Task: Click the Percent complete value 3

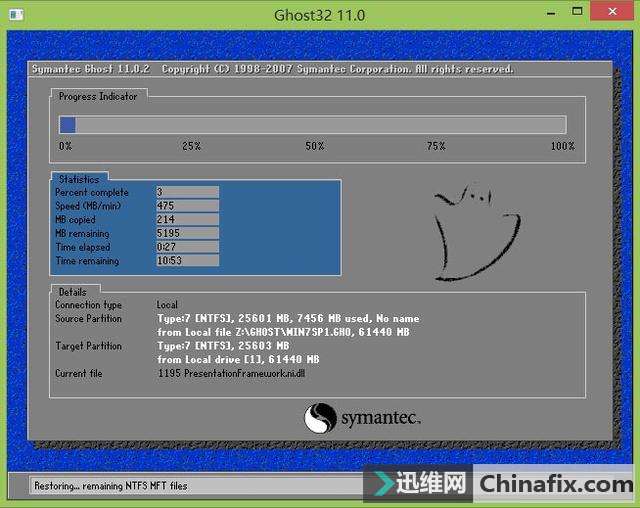Action: (187, 192)
